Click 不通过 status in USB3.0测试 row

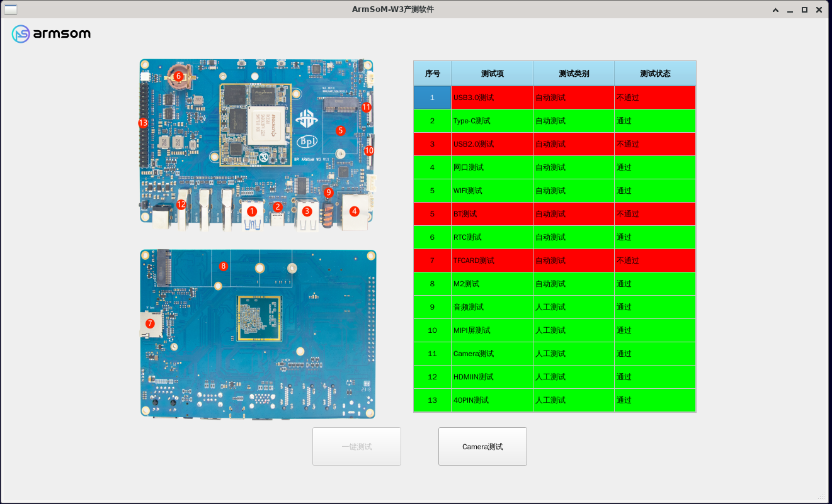[655, 98]
